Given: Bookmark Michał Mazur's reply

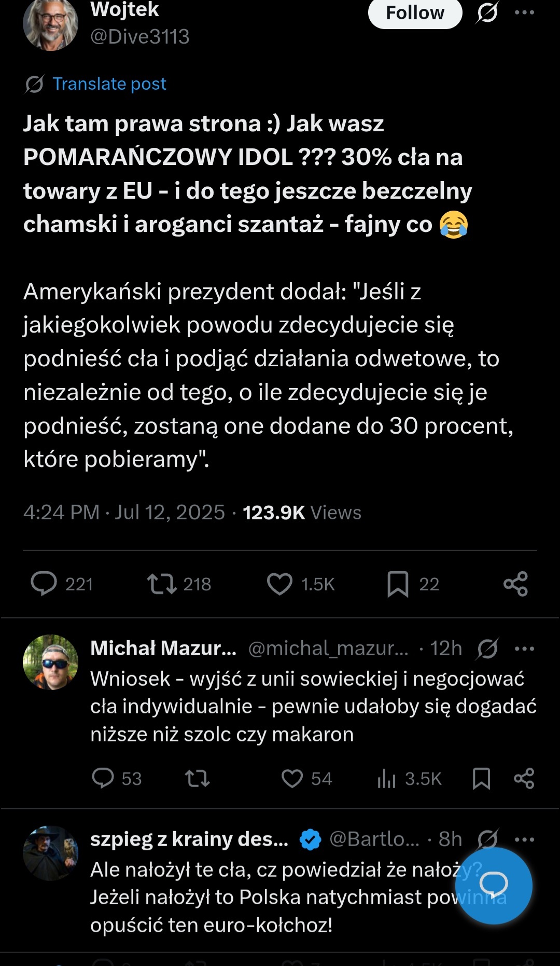Looking at the screenshot, I should point(481,778).
